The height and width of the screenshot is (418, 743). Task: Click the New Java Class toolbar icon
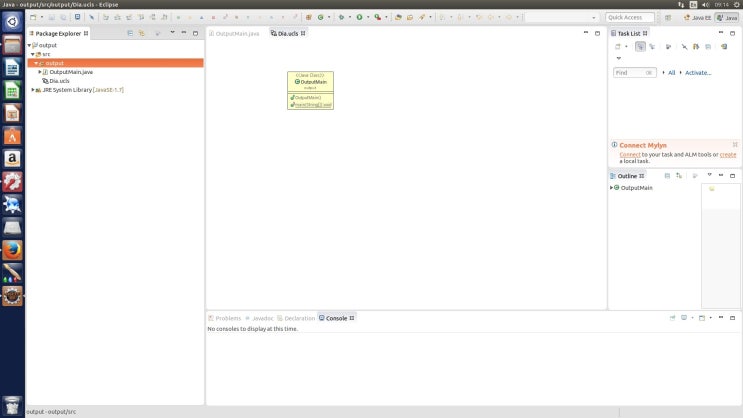(x=321, y=17)
